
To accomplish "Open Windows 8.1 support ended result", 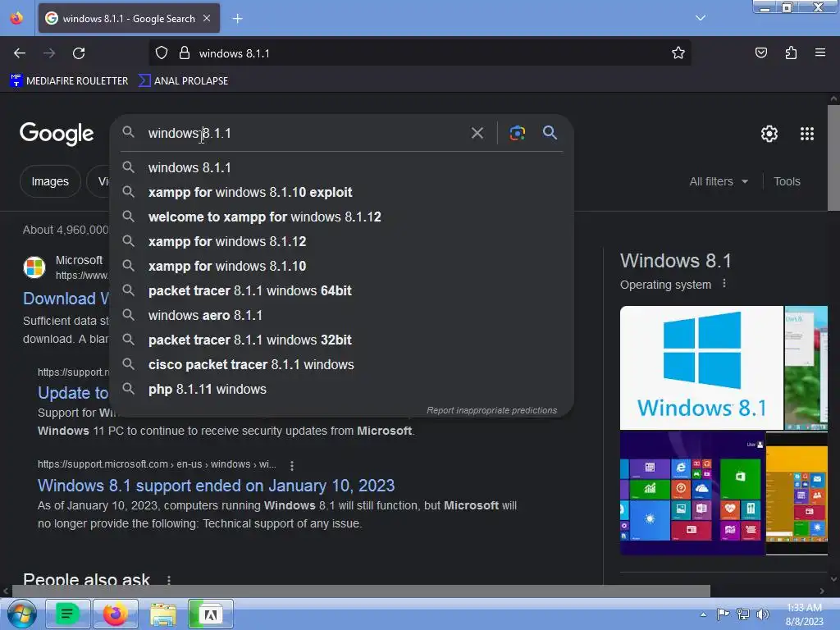I will tap(216, 486).
